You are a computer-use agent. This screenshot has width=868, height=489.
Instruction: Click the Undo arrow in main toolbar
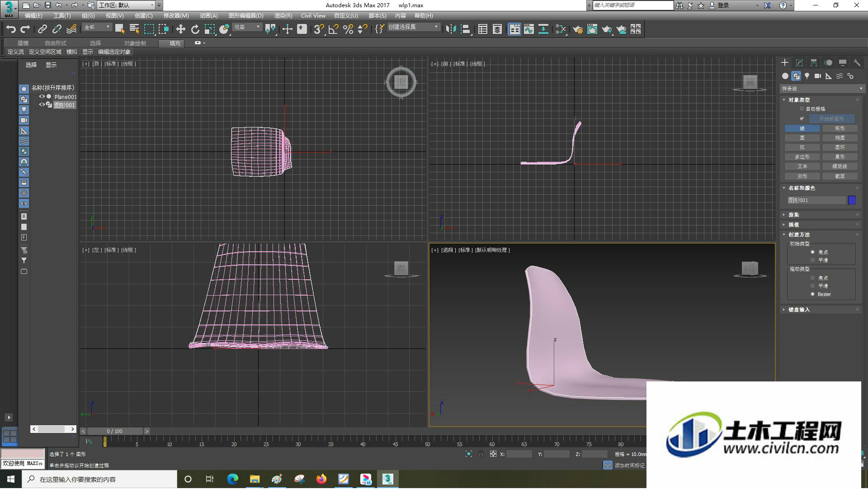(11, 29)
